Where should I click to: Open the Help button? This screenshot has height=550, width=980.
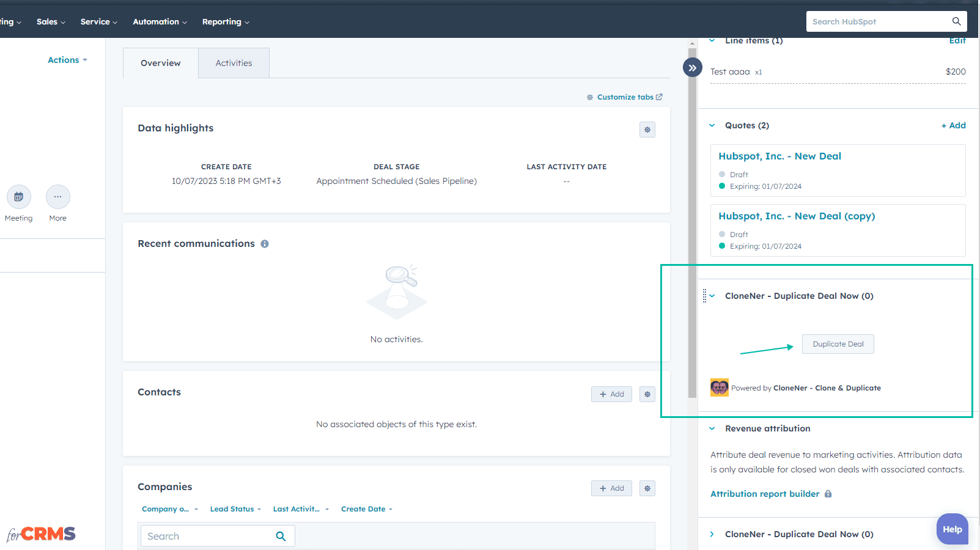952,529
